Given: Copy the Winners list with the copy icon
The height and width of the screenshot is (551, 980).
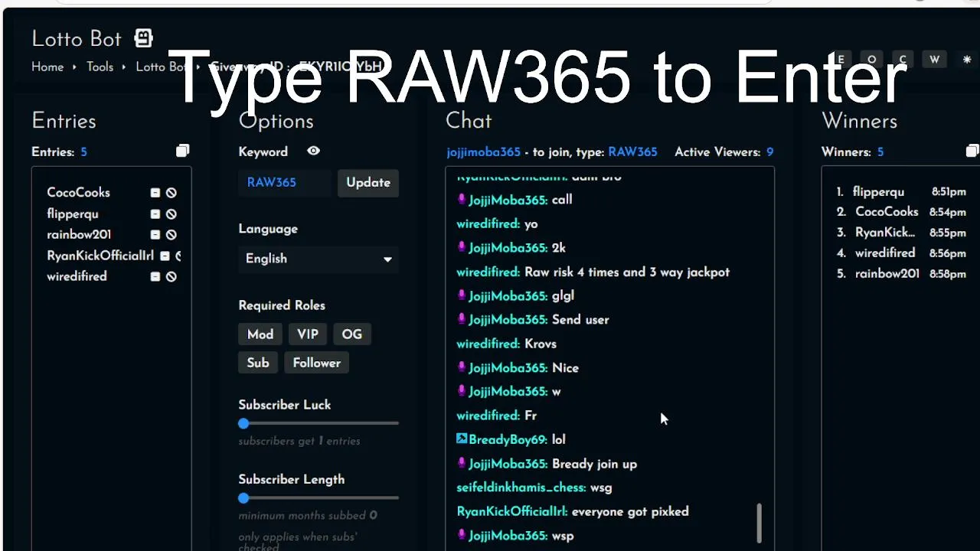Looking at the screenshot, I should pyautogui.click(x=972, y=151).
